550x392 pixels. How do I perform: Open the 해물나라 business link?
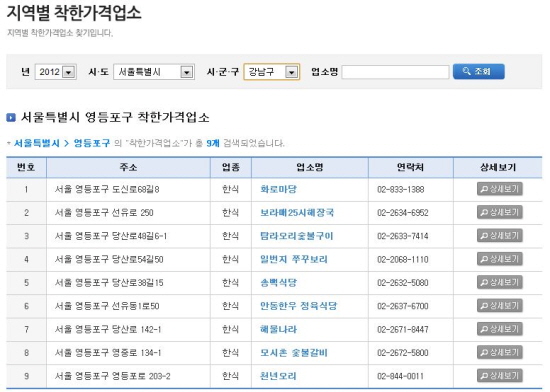pos(279,329)
